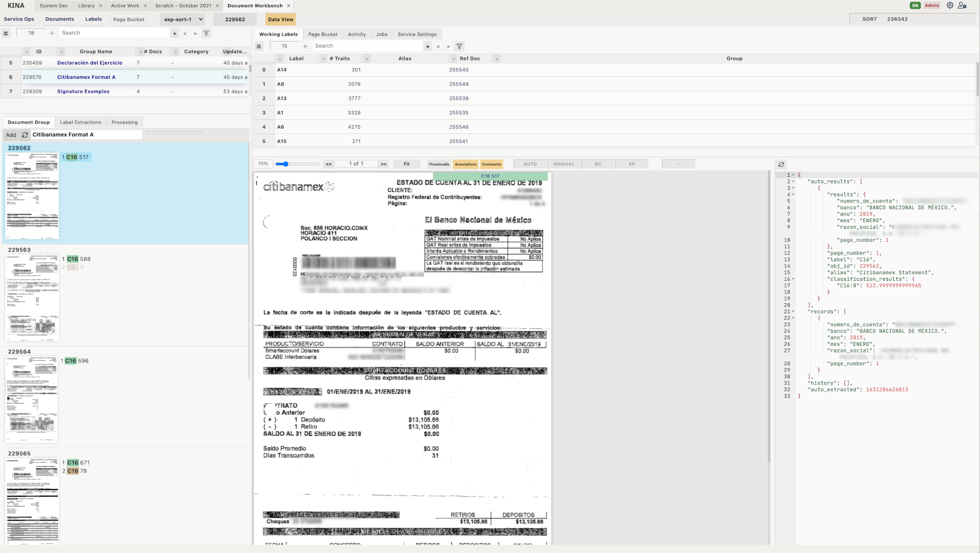Image resolution: width=980 pixels, height=553 pixels.
Task: Toggle the Annotations overlay button
Action: pyautogui.click(x=465, y=164)
